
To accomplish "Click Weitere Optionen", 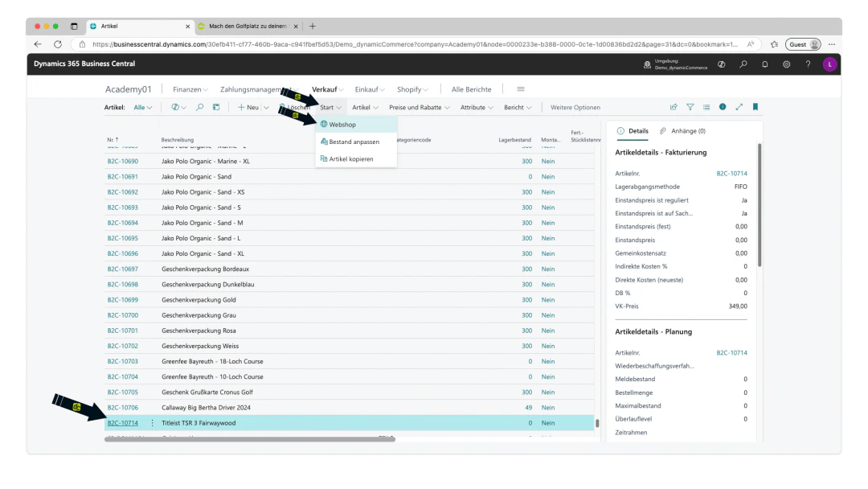I will click(x=575, y=108).
